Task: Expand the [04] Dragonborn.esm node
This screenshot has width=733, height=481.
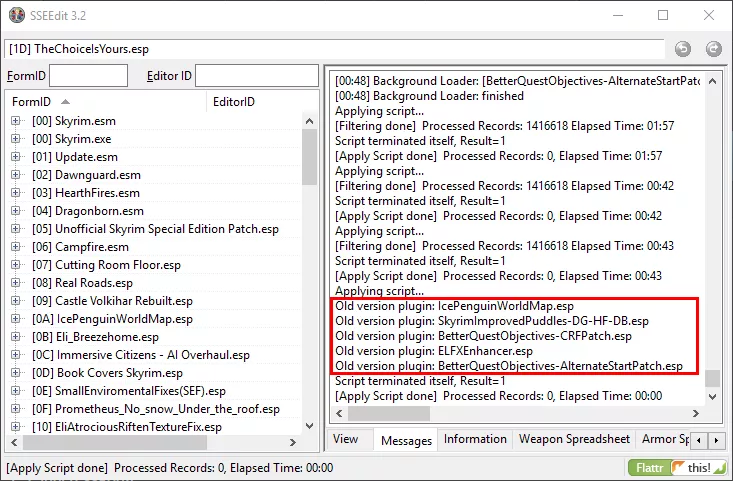Action: click(15, 211)
